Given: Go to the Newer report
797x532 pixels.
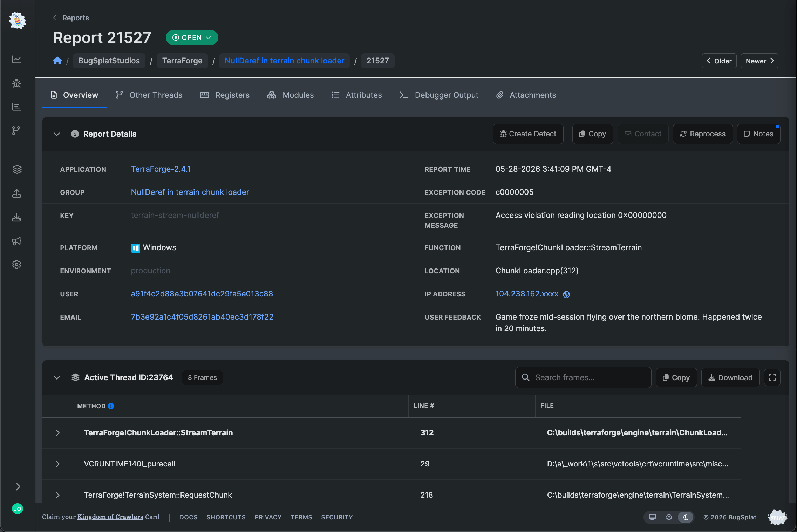Looking at the screenshot, I should click(x=759, y=61).
